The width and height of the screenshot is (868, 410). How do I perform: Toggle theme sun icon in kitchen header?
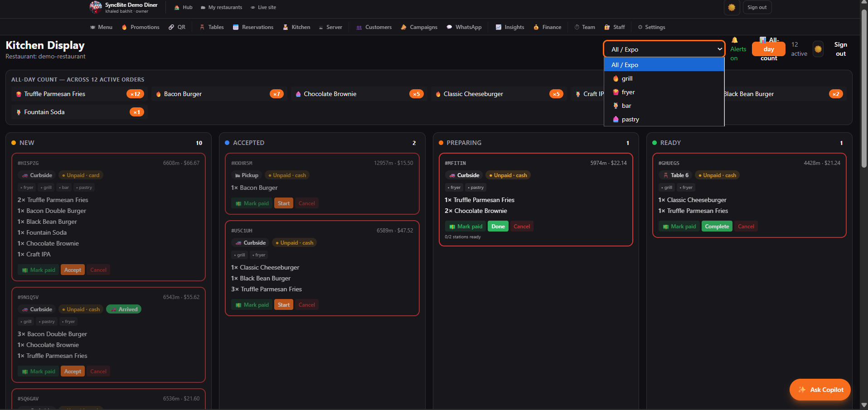[818, 49]
